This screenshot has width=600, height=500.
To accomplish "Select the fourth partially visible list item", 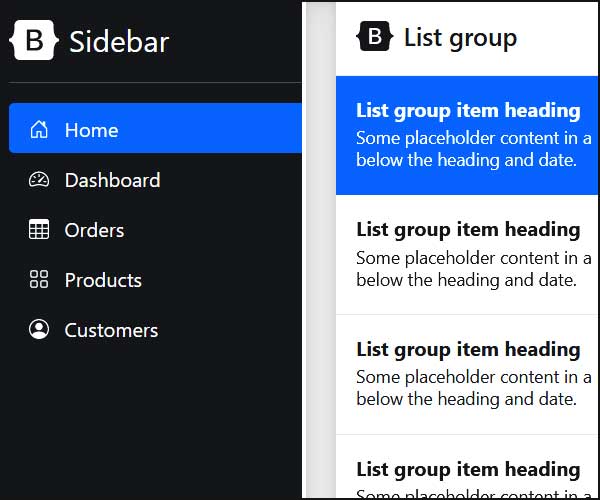I will (467, 466).
